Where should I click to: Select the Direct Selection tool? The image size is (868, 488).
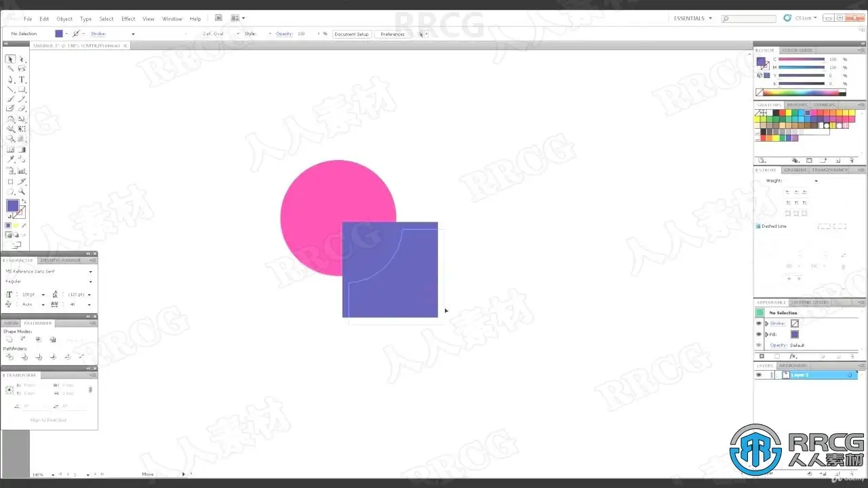22,59
